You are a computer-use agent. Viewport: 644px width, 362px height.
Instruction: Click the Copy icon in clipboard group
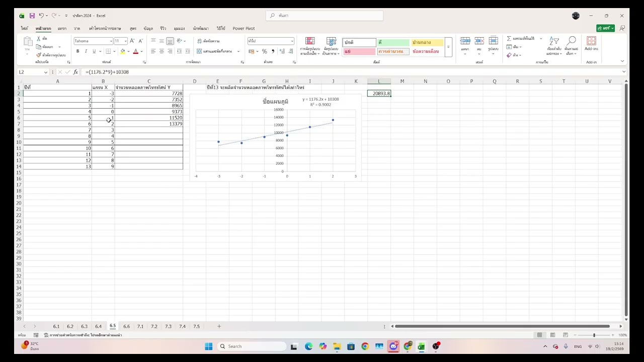39,47
